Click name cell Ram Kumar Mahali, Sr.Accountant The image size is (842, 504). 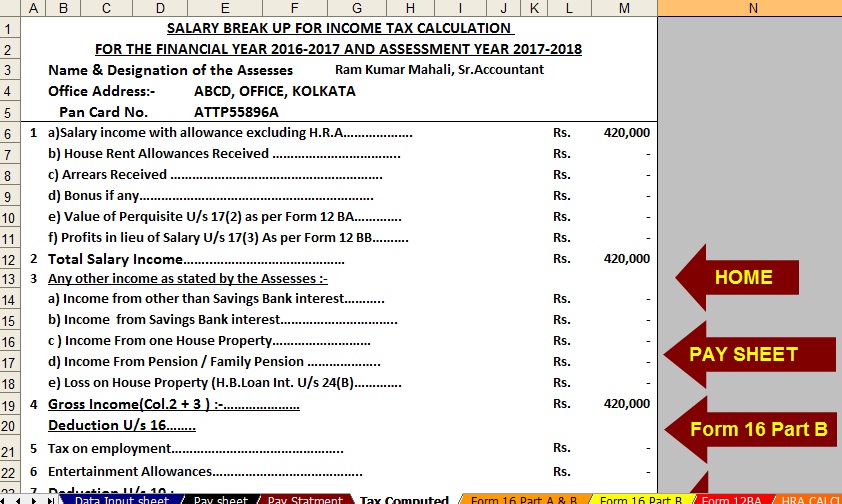(x=439, y=70)
